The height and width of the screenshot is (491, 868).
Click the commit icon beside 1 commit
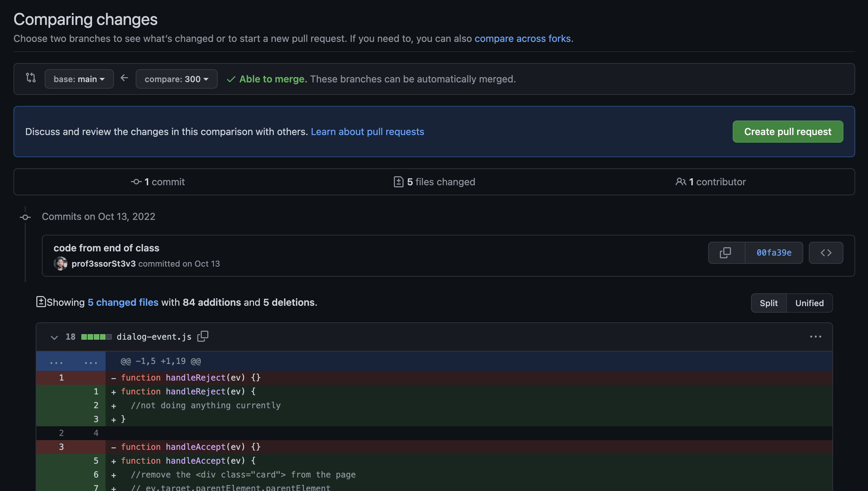136,182
